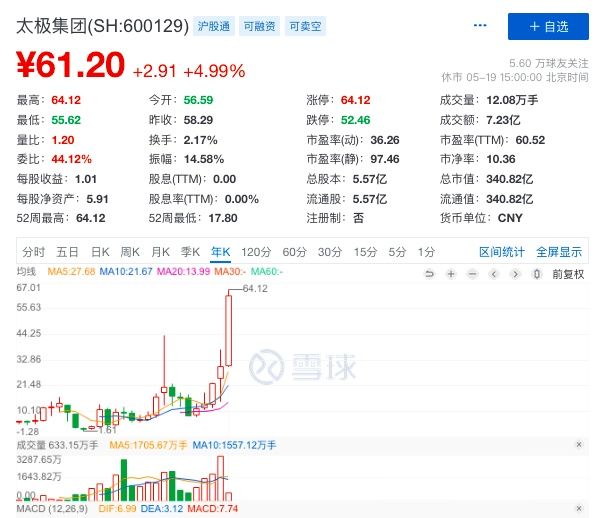Select the 年K chart tab

(221, 252)
